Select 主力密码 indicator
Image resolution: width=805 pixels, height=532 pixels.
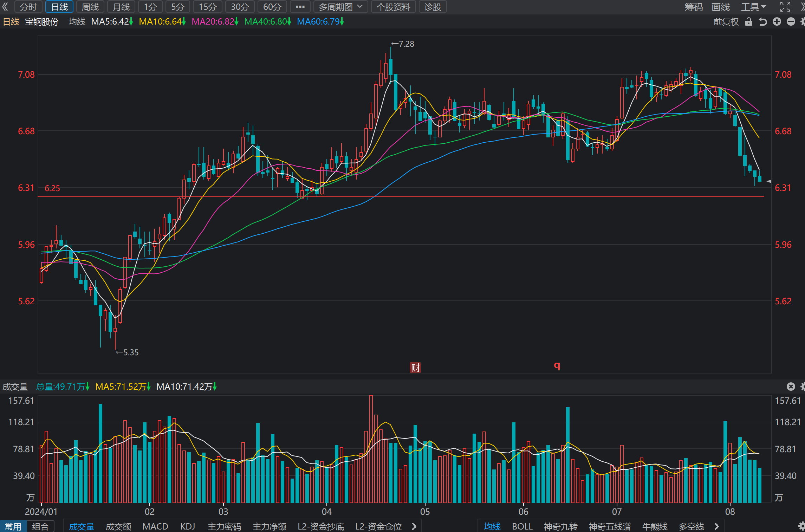coord(225,526)
